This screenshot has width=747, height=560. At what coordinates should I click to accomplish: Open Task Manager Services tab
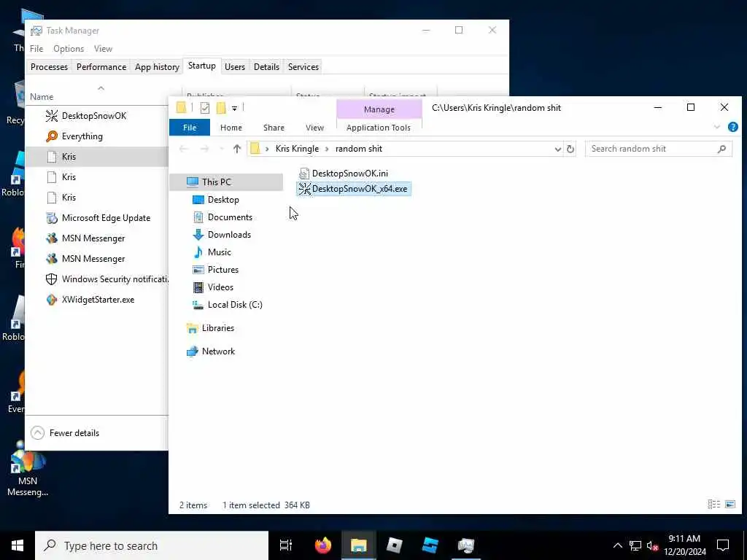pos(303,67)
